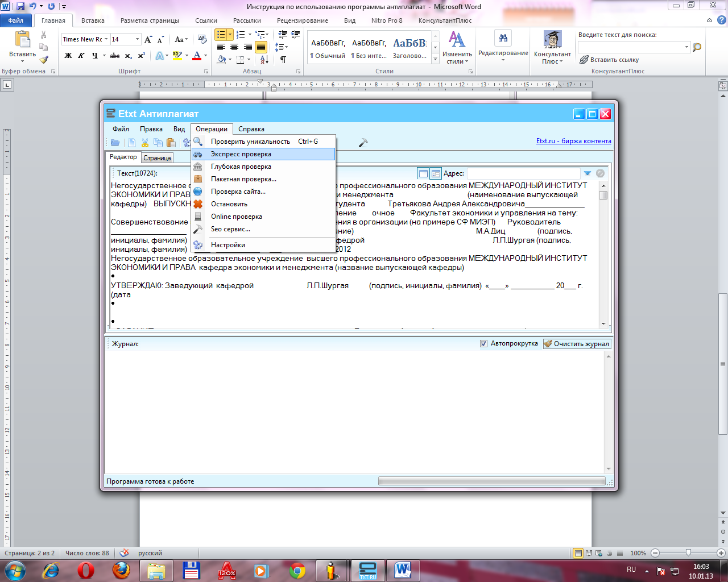
Task: Open the Рецензирование ribbon tab
Action: pyautogui.click(x=303, y=20)
